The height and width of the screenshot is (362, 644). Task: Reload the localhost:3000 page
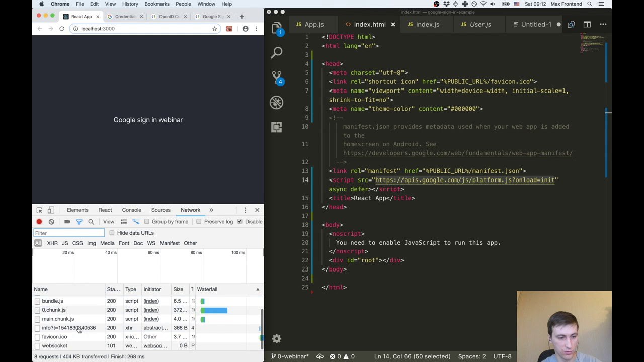click(62, 29)
